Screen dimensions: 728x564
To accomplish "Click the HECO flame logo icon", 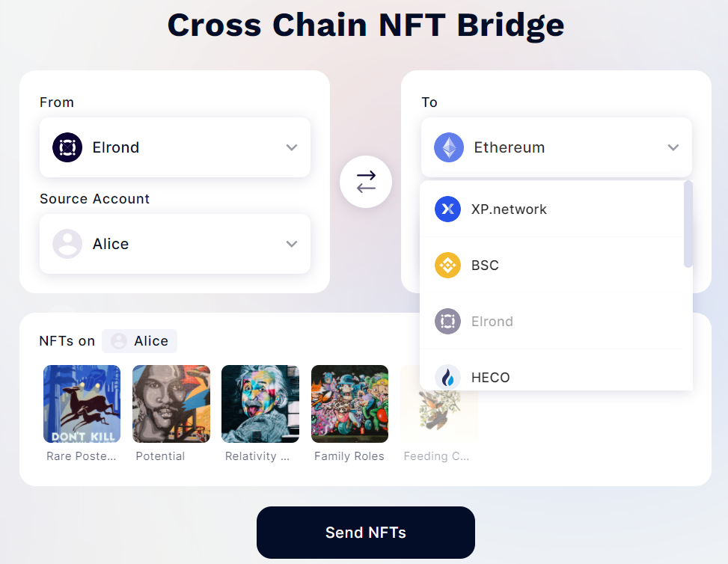I will [x=447, y=377].
